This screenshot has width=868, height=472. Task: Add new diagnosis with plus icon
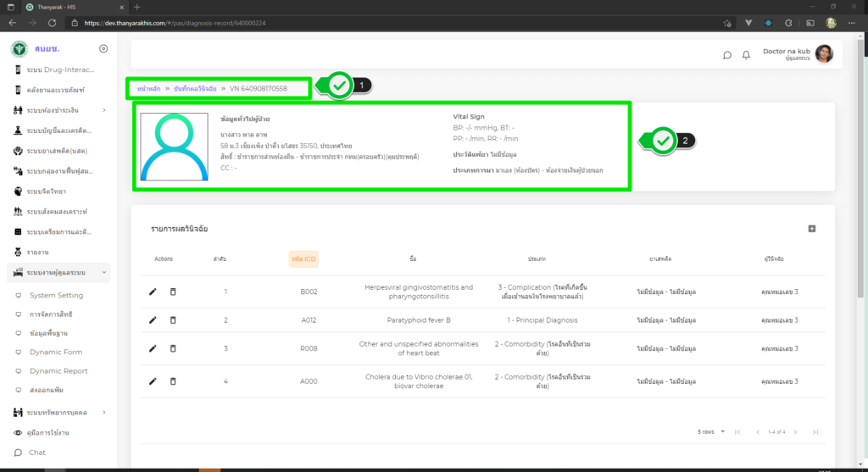pos(811,229)
